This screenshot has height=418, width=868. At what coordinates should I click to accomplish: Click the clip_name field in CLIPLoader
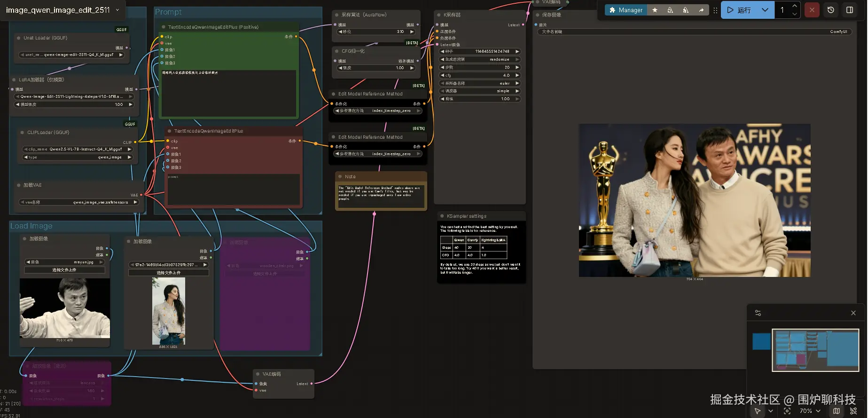78,149
